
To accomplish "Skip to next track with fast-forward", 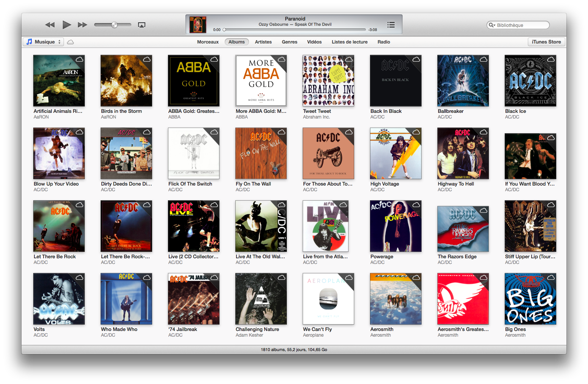I will [x=82, y=25].
